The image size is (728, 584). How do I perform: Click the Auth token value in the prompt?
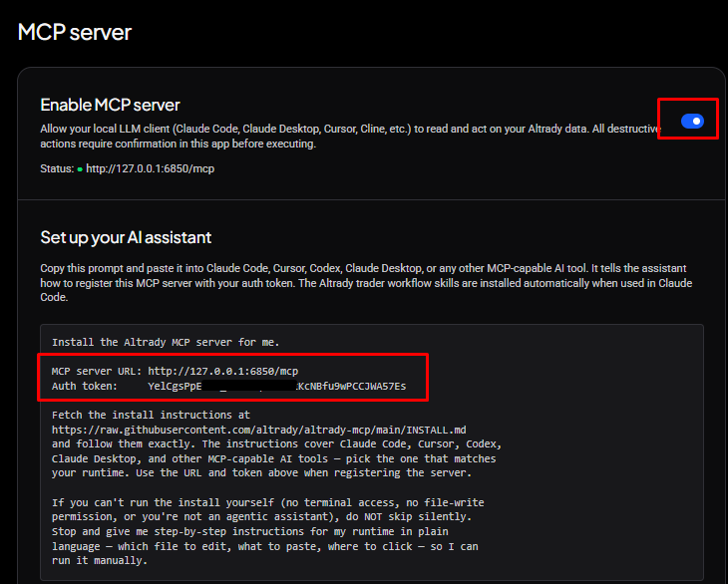(x=276, y=386)
